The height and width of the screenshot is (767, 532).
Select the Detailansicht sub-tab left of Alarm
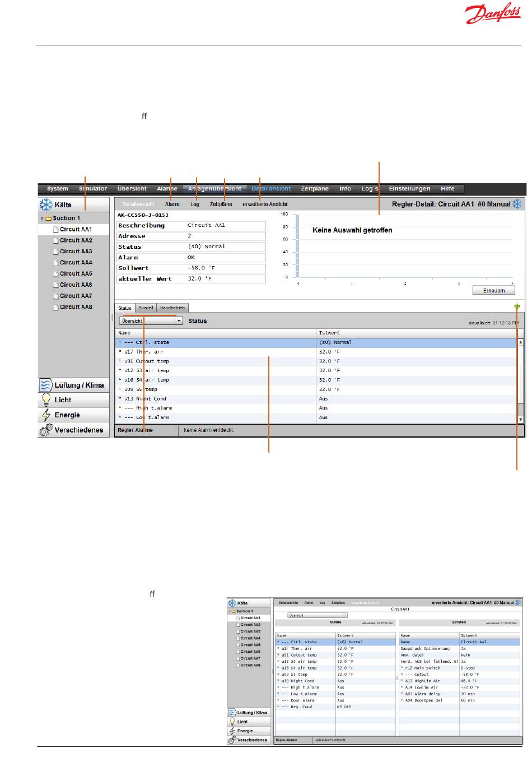pyautogui.click(x=138, y=204)
